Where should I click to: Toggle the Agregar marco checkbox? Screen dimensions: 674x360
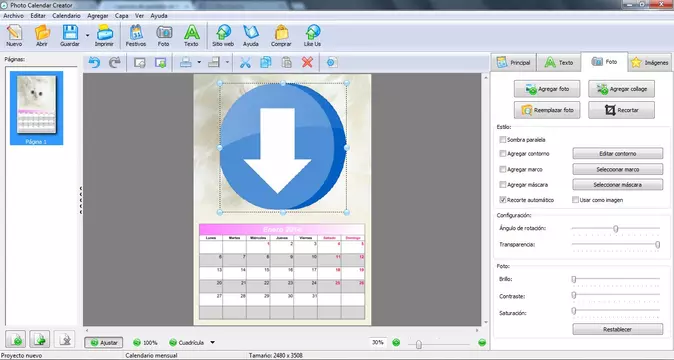click(502, 169)
